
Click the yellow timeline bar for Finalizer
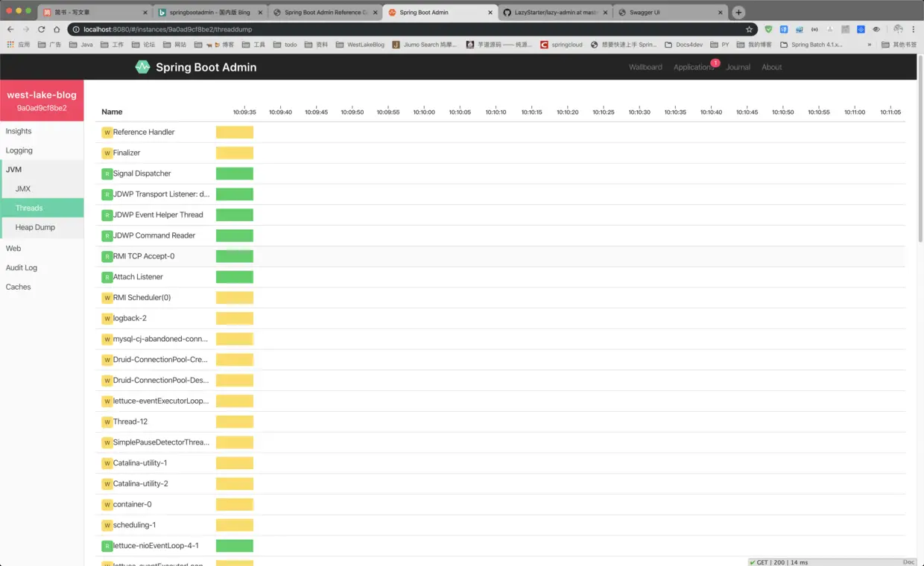click(x=235, y=153)
